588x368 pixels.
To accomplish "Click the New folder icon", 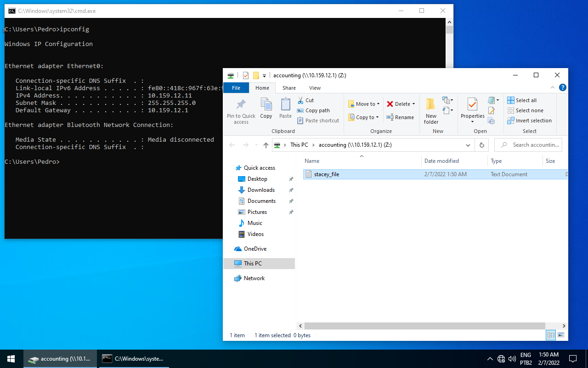I will coord(431,105).
